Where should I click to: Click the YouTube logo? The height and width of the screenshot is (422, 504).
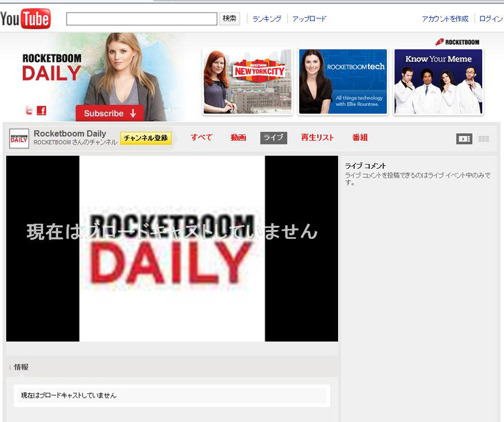[25, 18]
